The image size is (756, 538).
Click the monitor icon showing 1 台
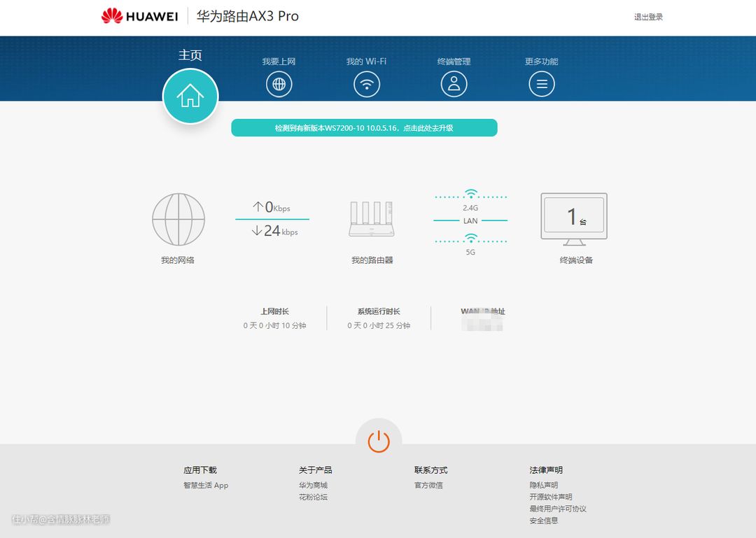tap(574, 220)
